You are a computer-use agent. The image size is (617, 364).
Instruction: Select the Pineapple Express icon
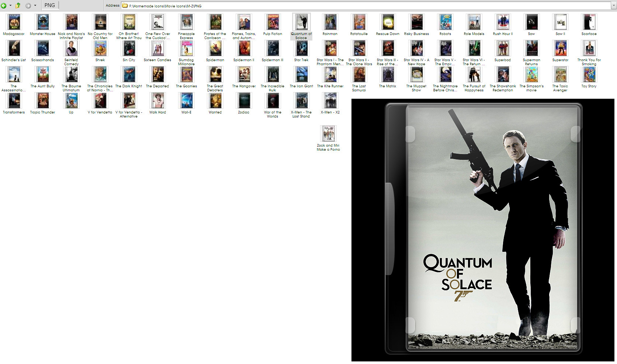pyautogui.click(x=187, y=22)
